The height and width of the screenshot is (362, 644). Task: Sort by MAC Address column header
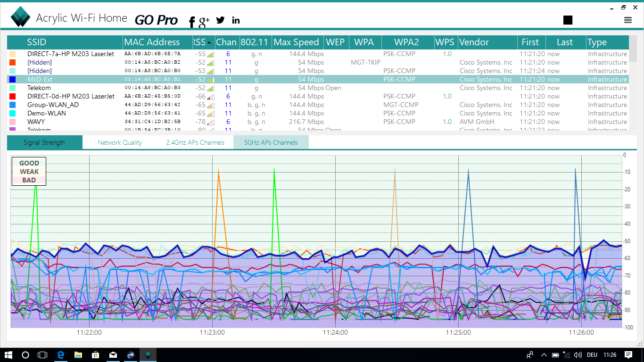pyautogui.click(x=157, y=42)
